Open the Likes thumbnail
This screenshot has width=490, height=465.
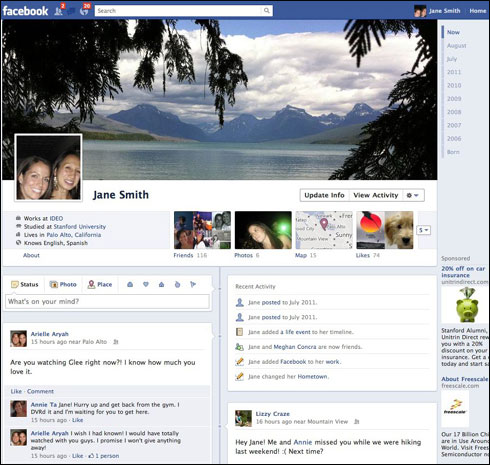click(x=385, y=230)
